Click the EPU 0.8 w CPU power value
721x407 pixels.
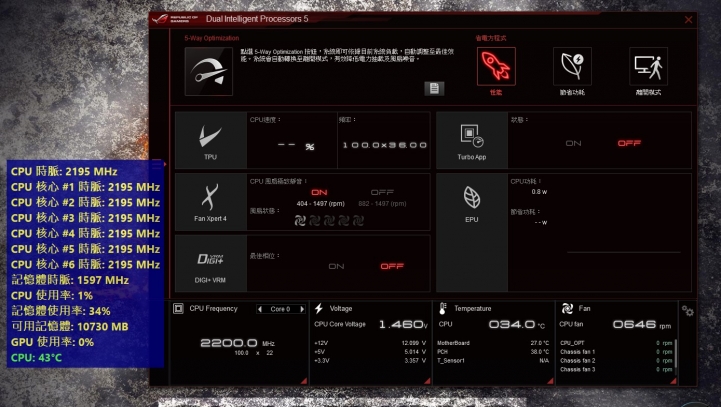point(539,192)
